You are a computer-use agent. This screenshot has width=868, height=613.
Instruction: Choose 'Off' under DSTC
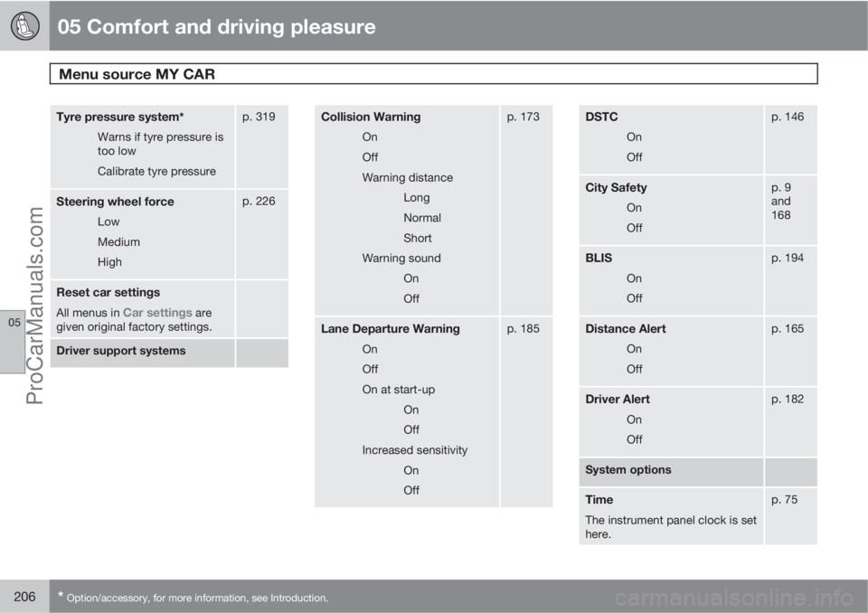pyautogui.click(x=635, y=157)
